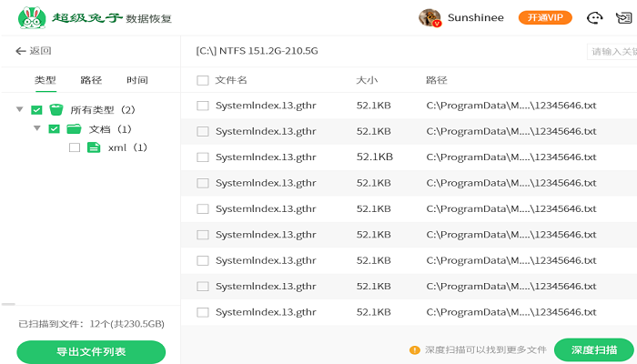
Task: Go back using the 返回 arrow
Action: click(x=34, y=51)
